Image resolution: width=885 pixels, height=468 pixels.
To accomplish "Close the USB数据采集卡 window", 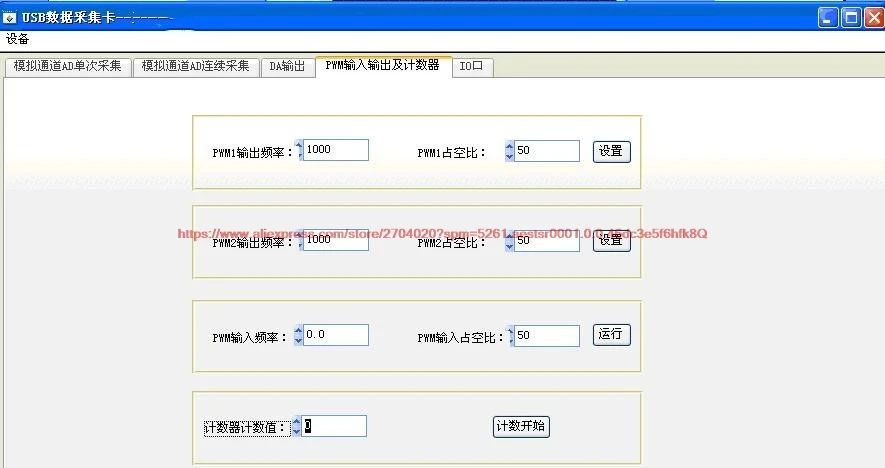I will click(x=874, y=18).
